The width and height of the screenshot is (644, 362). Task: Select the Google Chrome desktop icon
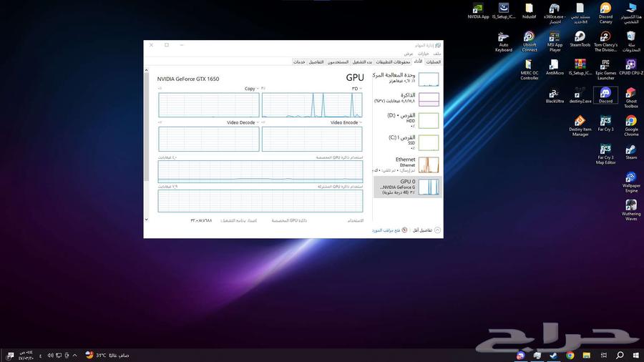click(x=631, y=126)
